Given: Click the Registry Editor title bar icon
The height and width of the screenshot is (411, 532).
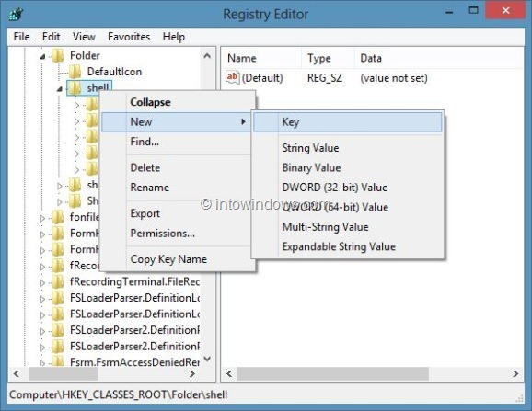Looking at the screenshot, I should (x=16, y=14).
